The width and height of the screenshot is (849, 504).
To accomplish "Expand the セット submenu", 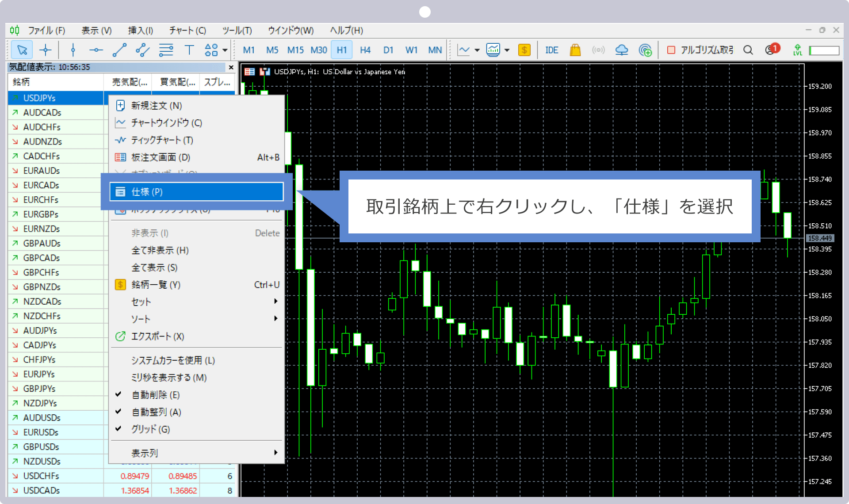I will [x=196, y=302].
